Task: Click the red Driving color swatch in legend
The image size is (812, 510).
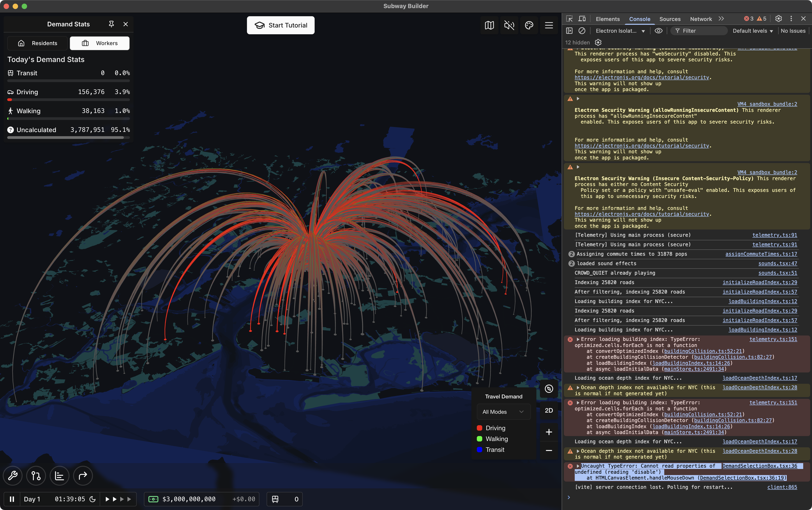Action: 480,428
